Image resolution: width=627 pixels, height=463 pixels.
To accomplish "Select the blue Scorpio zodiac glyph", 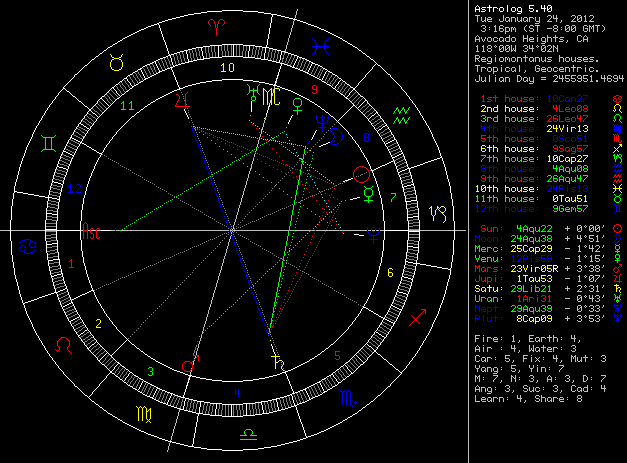I will click(x=346, y=399).
